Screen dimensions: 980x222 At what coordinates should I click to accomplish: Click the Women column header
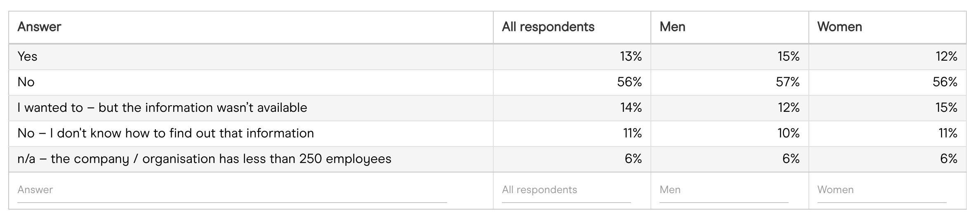pyautogui.click(x=839, y=27)
